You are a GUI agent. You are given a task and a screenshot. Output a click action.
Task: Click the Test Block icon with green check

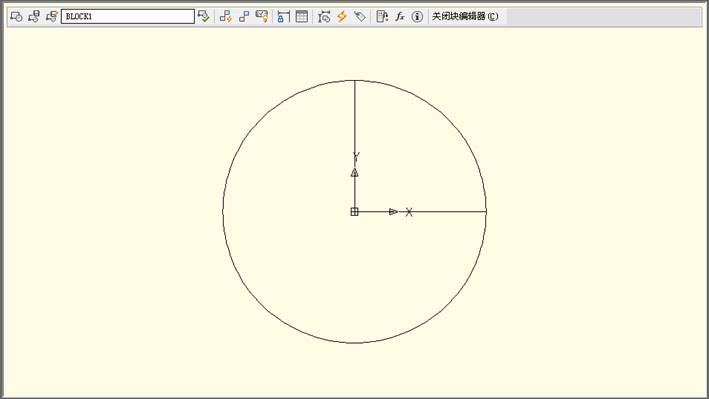(x=203, y=17)
